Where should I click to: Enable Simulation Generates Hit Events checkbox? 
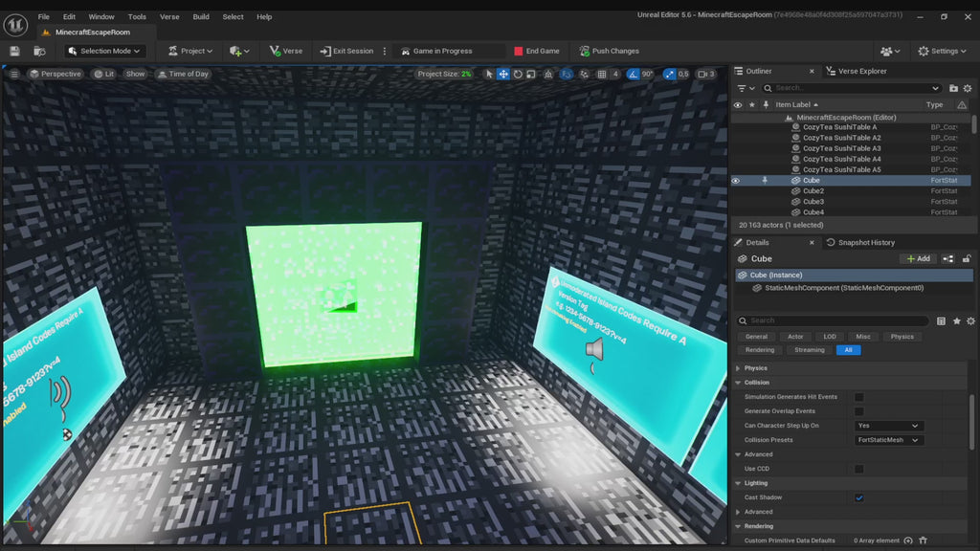(x=858, y=397)
